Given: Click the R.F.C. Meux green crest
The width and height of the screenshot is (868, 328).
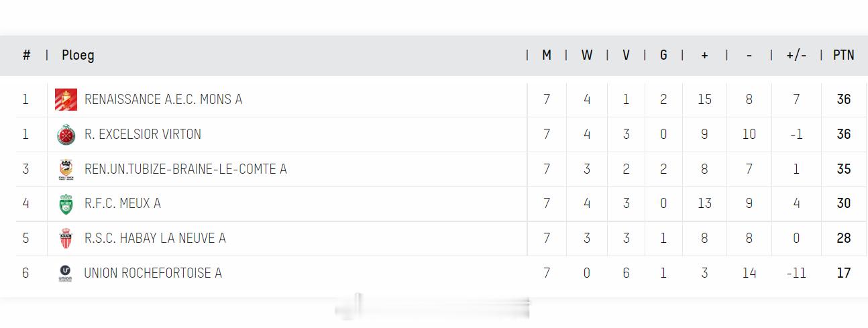Looking at the screenshot, I should (x=66, y=204).
